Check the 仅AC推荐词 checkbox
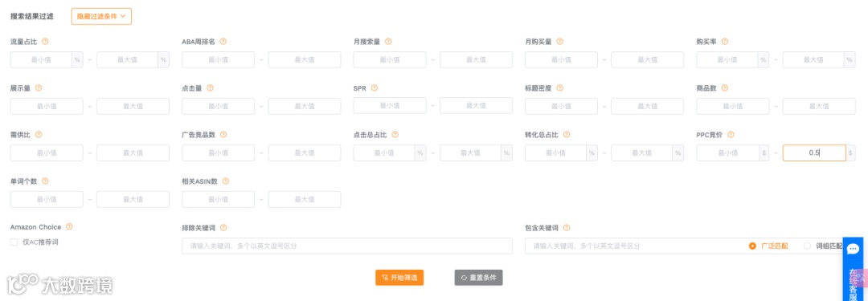 14,242
